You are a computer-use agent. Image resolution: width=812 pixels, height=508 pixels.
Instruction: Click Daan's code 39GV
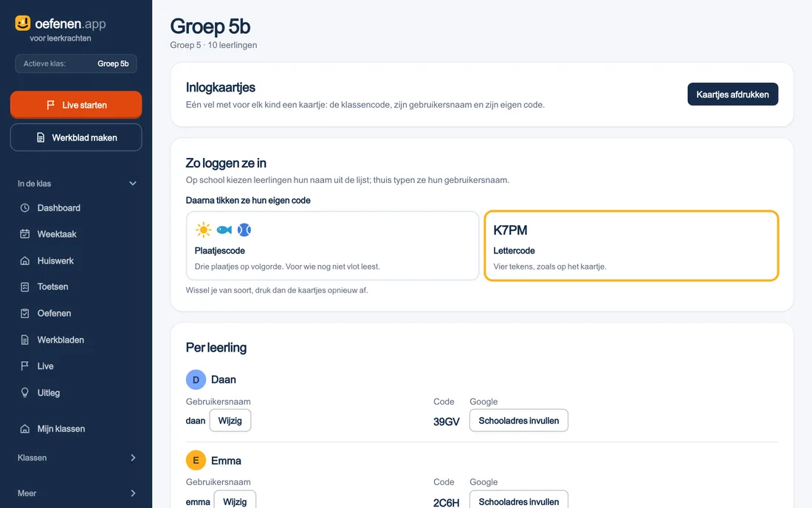click(447, 422)
